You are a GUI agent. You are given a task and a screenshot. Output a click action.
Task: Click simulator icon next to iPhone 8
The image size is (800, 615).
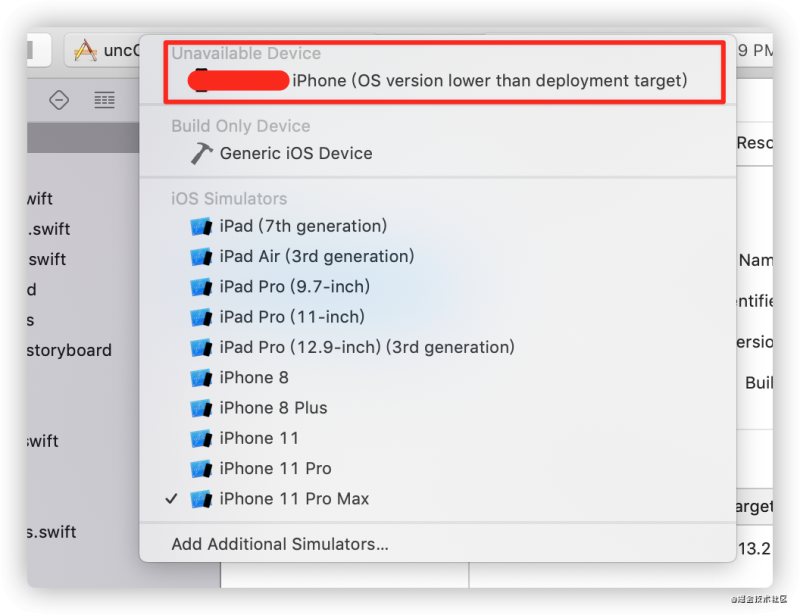(x=201, y=378)
